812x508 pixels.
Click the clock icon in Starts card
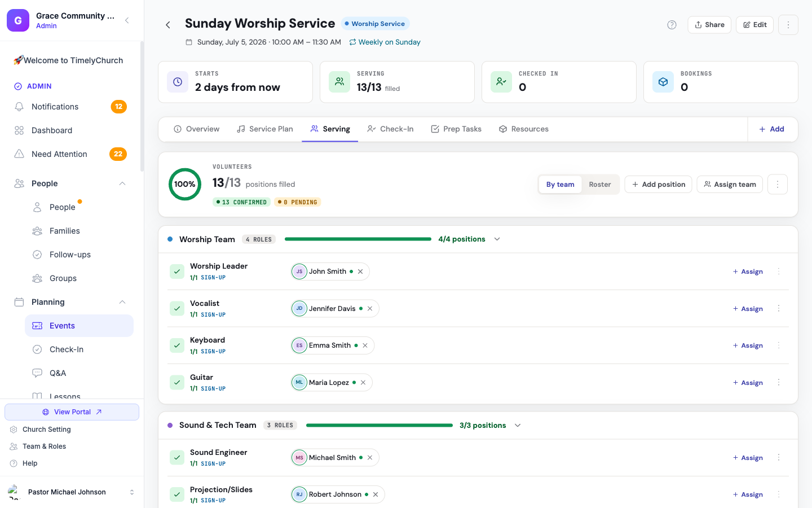178,82
